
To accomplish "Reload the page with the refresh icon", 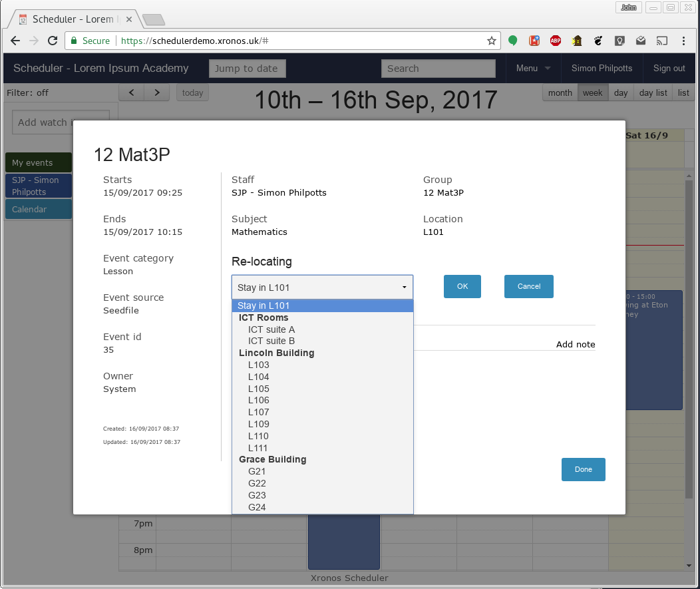I will pyautogui.click(x=53, y=41).
